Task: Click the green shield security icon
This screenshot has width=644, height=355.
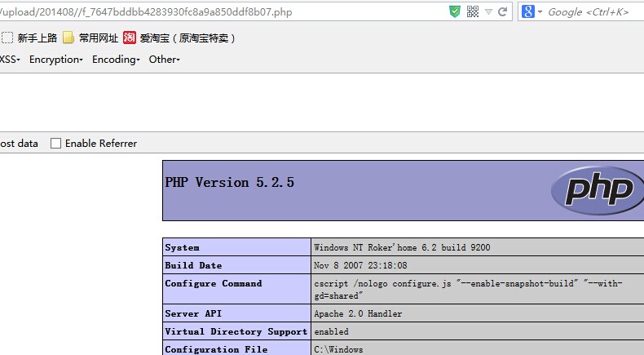Action: point(455,11)
